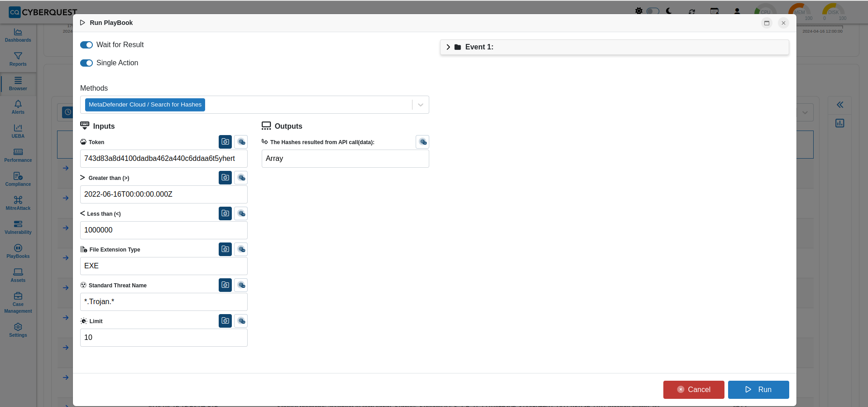This screenshot has width=868, height=407.
Task: Maximize the Run PlayBook dialog
Action: coord(767,23)
